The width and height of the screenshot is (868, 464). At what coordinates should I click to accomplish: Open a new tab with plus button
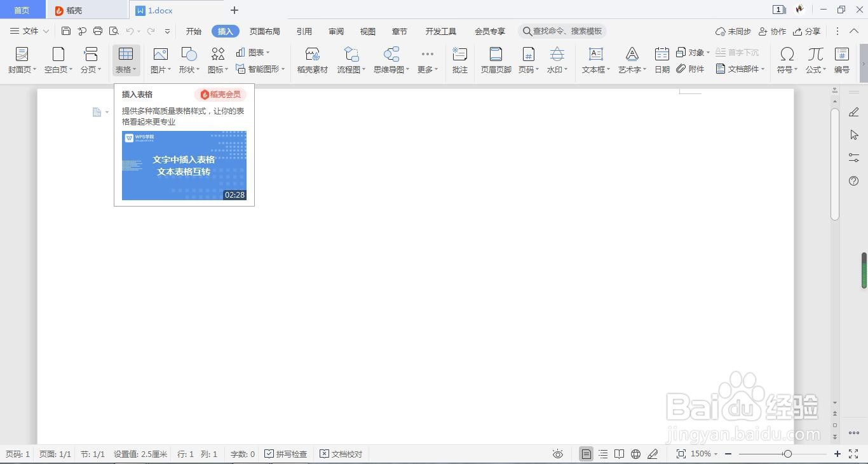click(x=234, y=10)
